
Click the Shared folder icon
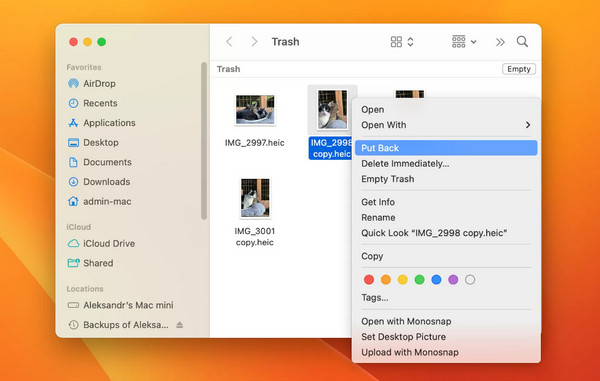[73, 263]
